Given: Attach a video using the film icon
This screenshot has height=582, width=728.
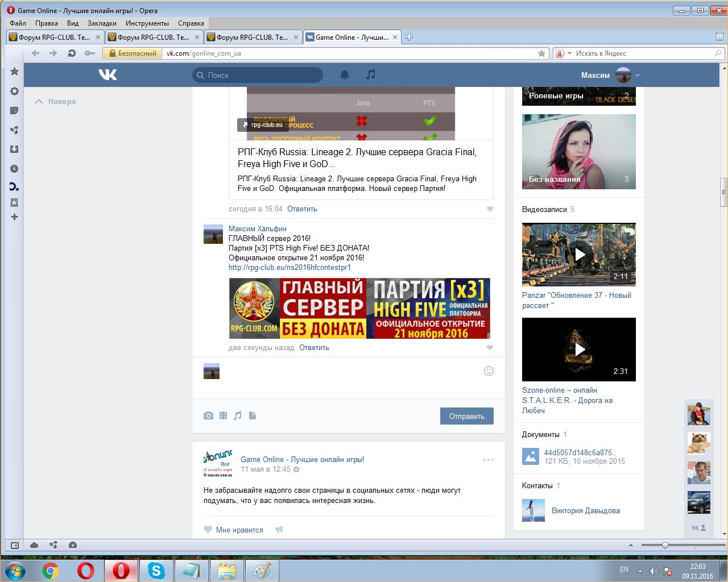Looking at the screenshot, I should tap(223, 415).
